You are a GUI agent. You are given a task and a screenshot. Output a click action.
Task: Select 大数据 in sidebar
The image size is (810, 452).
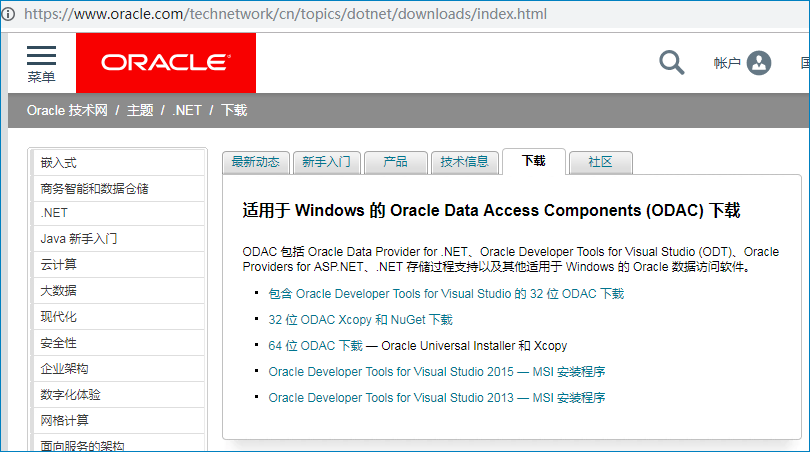click(118, 291)
